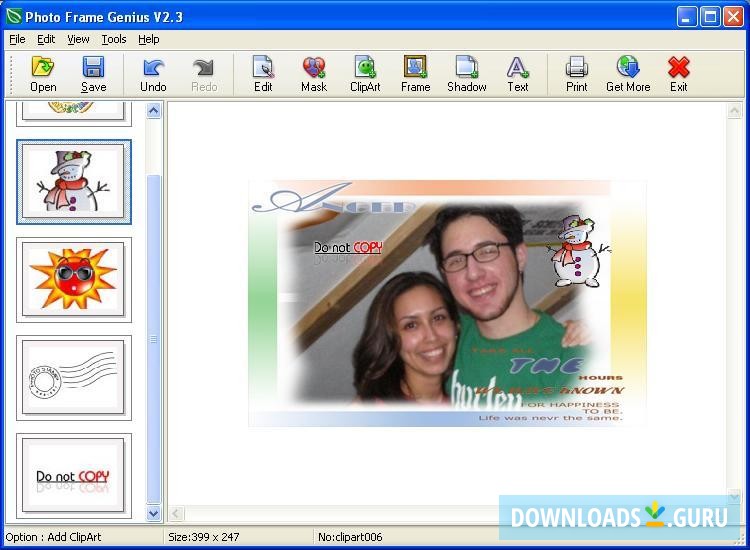Apply the Shadow tool
Image resolution: width=750 pixels, height=550 pixels.
click(x=466, y=74)
